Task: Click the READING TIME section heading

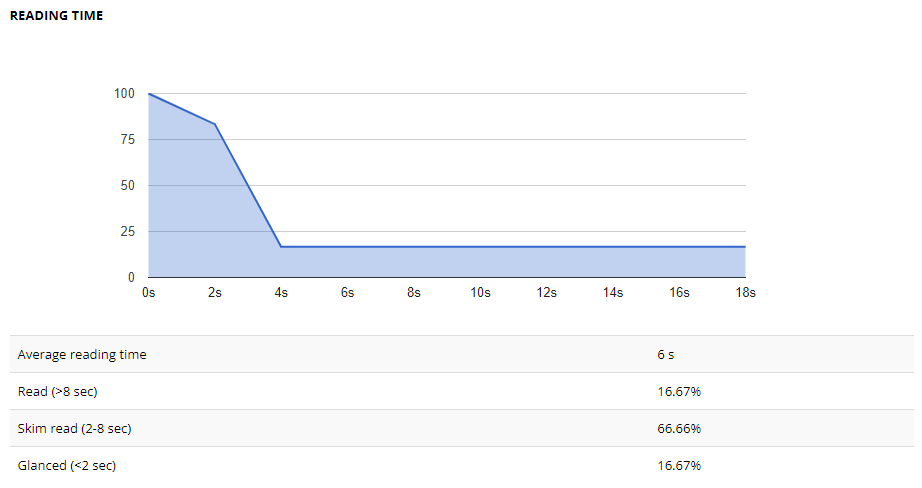Action: point(56,16)
